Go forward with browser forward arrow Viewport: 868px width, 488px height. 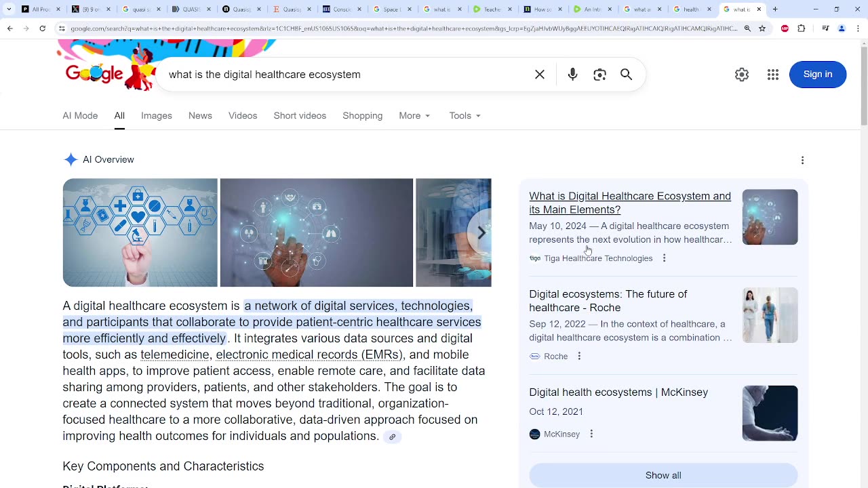point(26,28)
